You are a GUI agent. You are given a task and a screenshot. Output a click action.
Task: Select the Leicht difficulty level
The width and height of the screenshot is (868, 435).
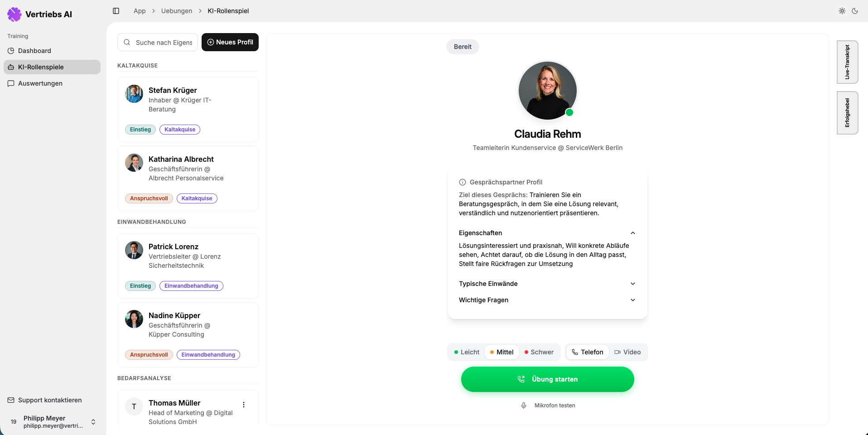467,352
